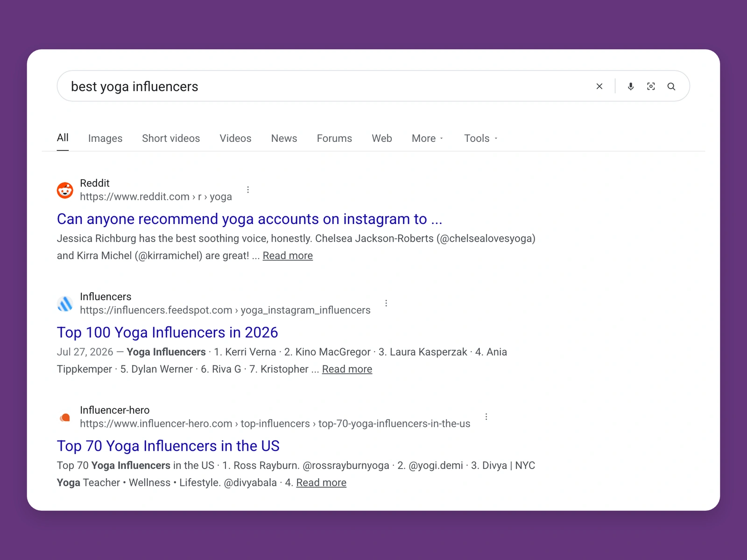Screen dimensions: 747x560
Task: Expand the More dropdown
Action: [x=428, y=139]
